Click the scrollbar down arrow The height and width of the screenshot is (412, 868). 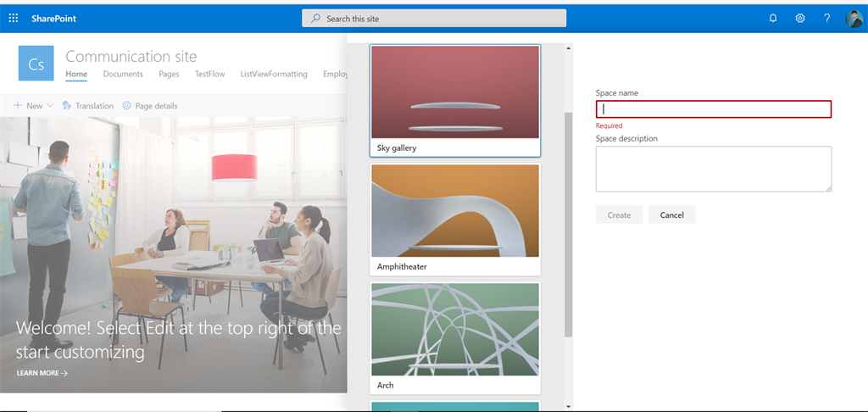pyautogui.click(x=568, y=407)
